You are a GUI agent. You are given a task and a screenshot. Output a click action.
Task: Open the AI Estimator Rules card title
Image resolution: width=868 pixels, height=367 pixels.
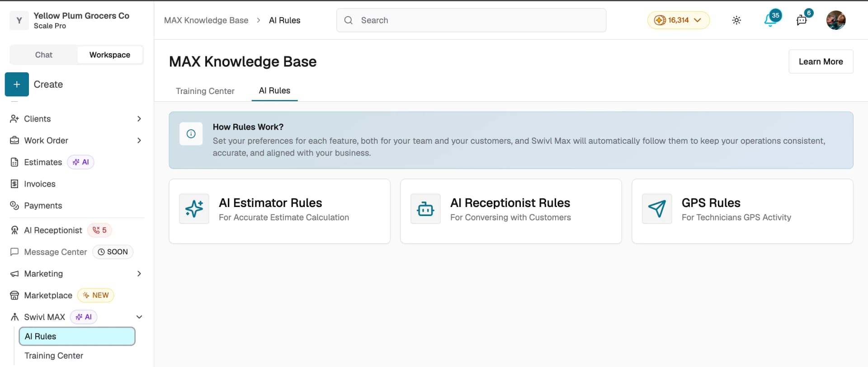[x=270, y=203]
